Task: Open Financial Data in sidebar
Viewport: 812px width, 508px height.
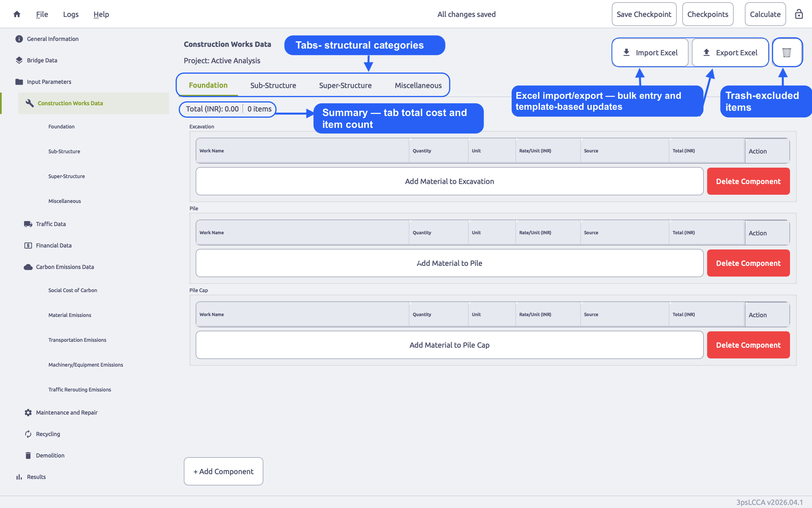Action: tap(54, 246)
